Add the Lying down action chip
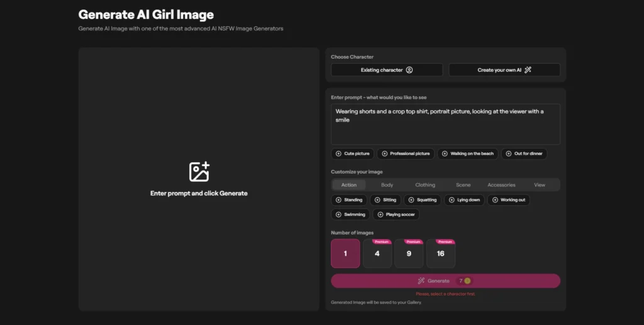 click(465, 200)
